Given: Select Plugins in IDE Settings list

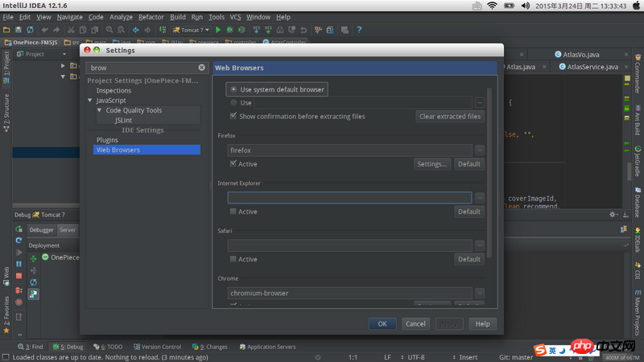Looking at the screenshot, I should pyautogui.click(x=107, y=140).
